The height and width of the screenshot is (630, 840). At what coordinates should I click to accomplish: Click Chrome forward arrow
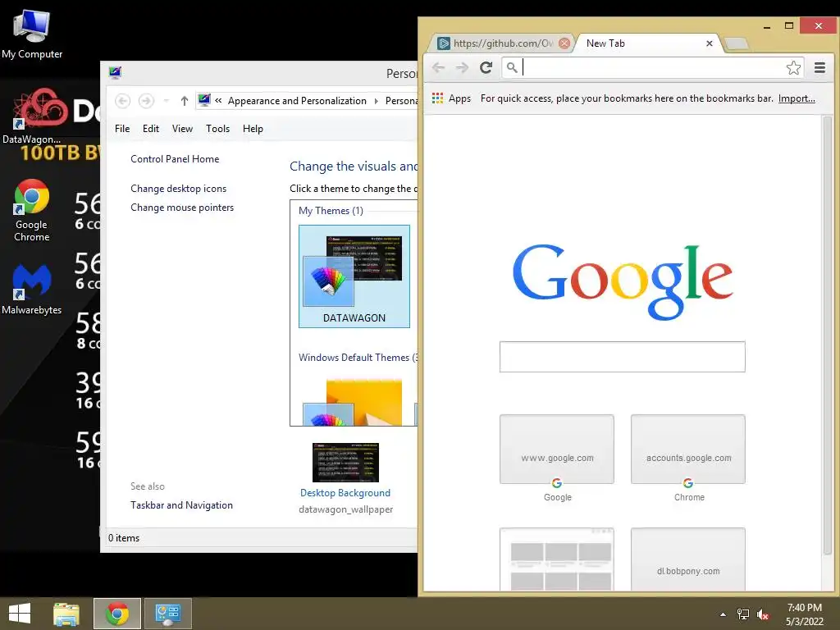[x=462, y=67]
